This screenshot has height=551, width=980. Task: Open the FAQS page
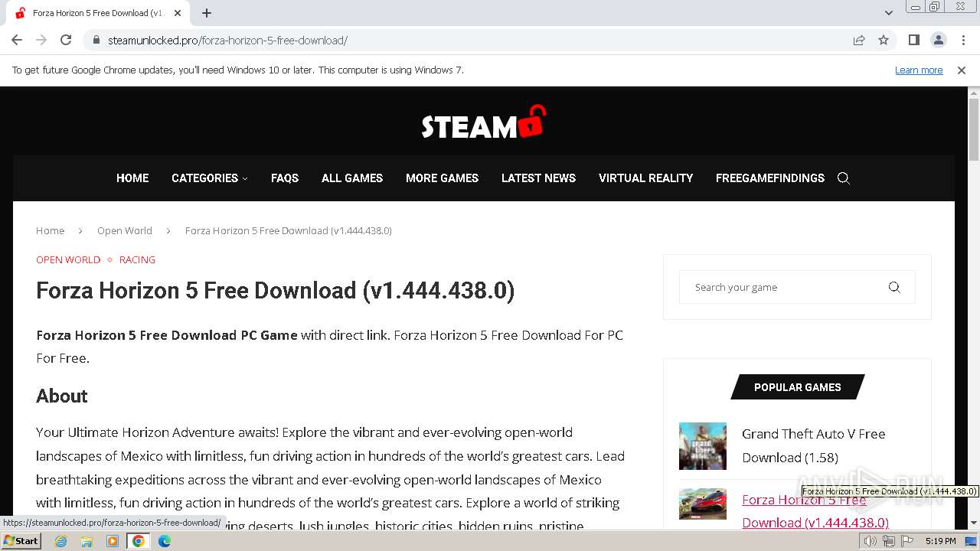tap(285, 178)
